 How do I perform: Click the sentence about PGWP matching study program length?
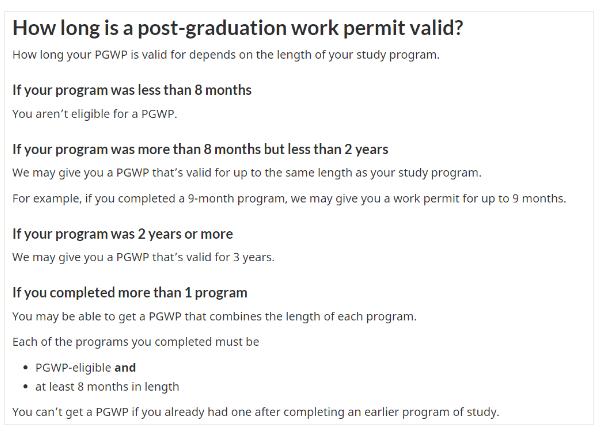pos(246,173)
